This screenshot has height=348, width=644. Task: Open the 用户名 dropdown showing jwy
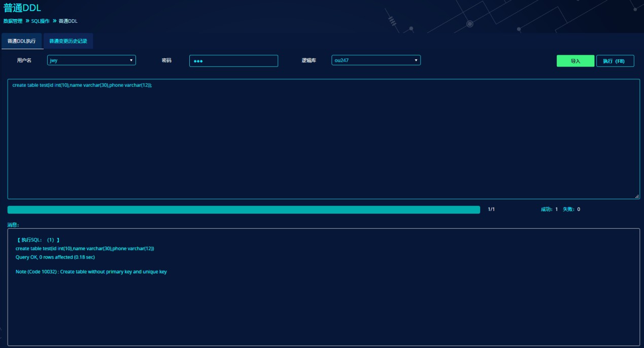(x=91, y=60)
